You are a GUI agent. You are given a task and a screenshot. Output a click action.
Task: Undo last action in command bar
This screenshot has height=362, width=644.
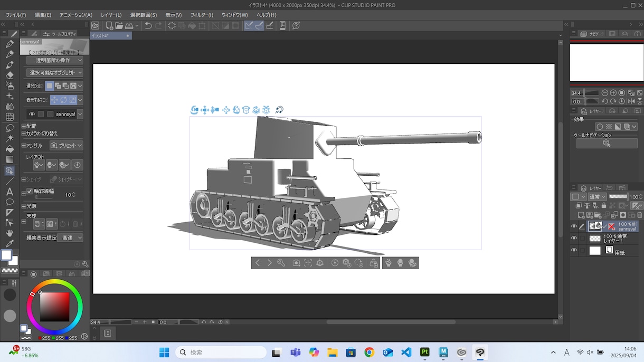(148, 25)
